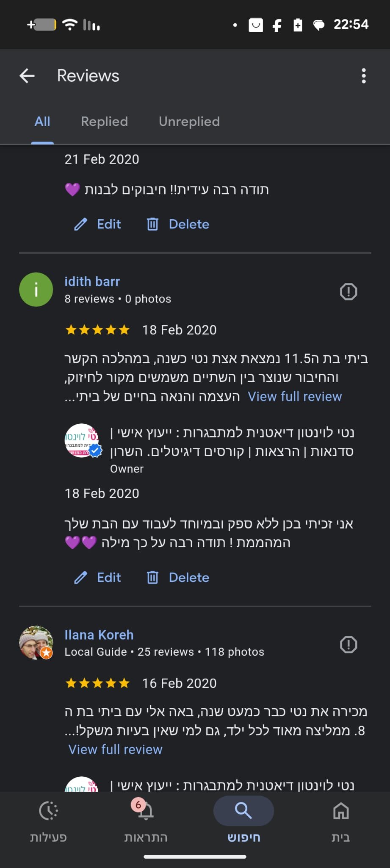Delete the owner reply to idith barr
The image size is (390, 868).
178,577
